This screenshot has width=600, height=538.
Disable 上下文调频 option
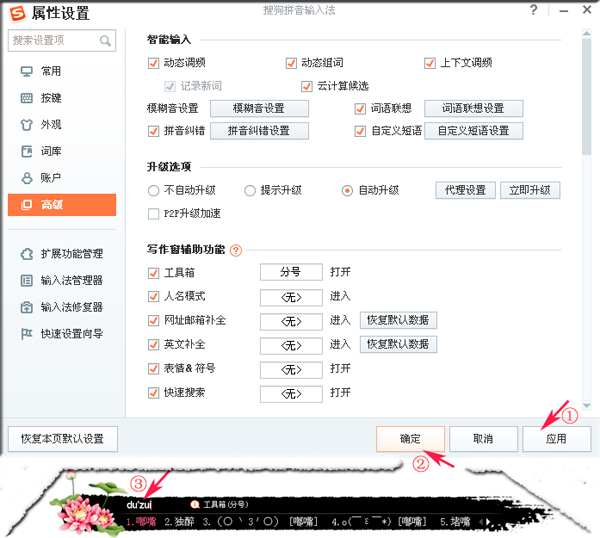point(430,63)
